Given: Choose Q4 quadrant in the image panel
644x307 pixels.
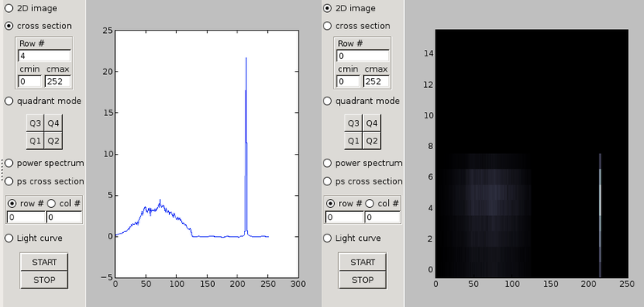Looking at the screenshot, I should point(372,123).
